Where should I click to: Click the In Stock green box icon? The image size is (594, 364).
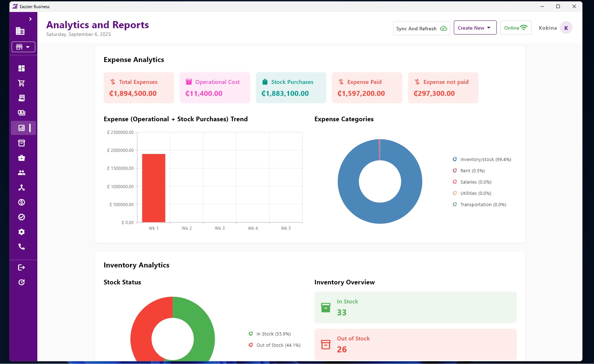click(326, 308)
